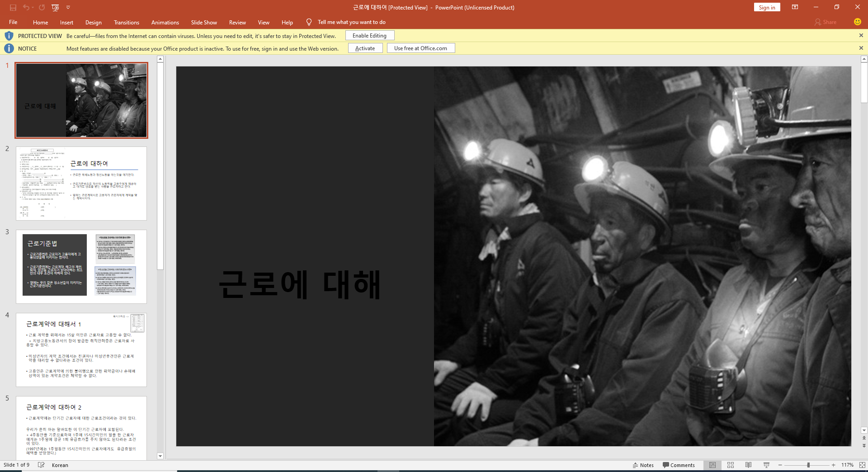Click the zoom in plus button
This screenshot has height=472, width=868.
(x=833, y=465)
